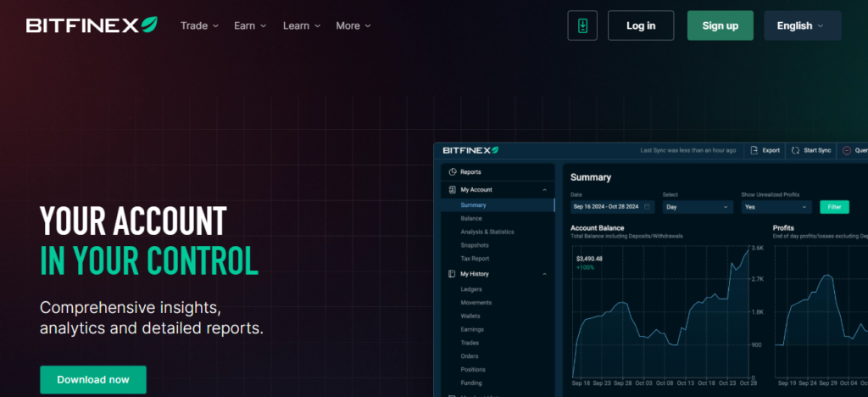The height and width of the screenshot is (397, 868).
Task: Open the Earn menu
Action: tap(250, 25)
